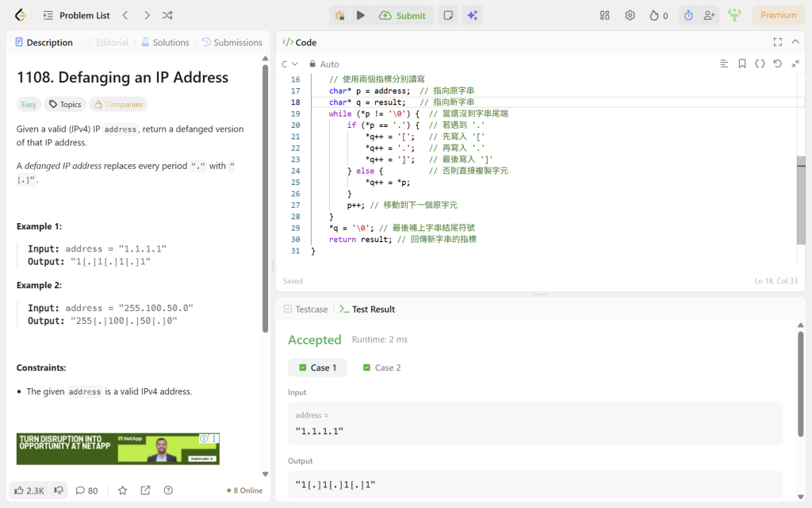The height and width of the screenshot is (508, 812).
Task: Maximize the Code panel fullscreen icon
Action: click(x=778, y=42)
